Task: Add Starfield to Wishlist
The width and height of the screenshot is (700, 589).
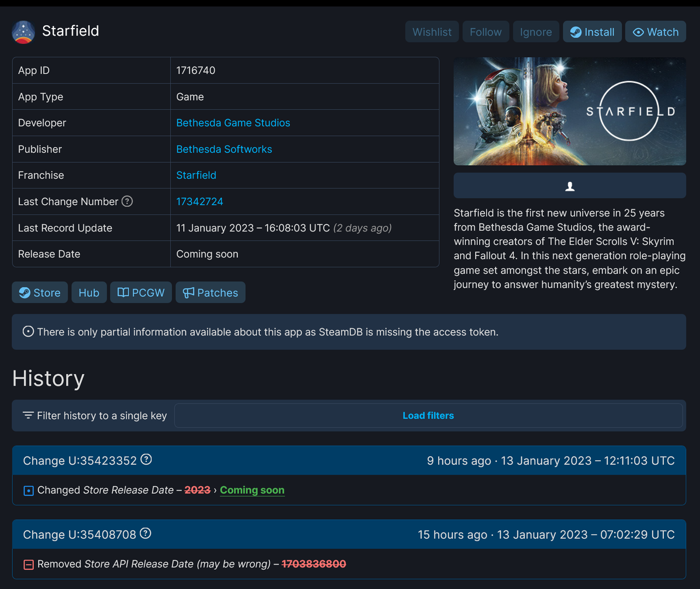Action: (x=432, y=32)
